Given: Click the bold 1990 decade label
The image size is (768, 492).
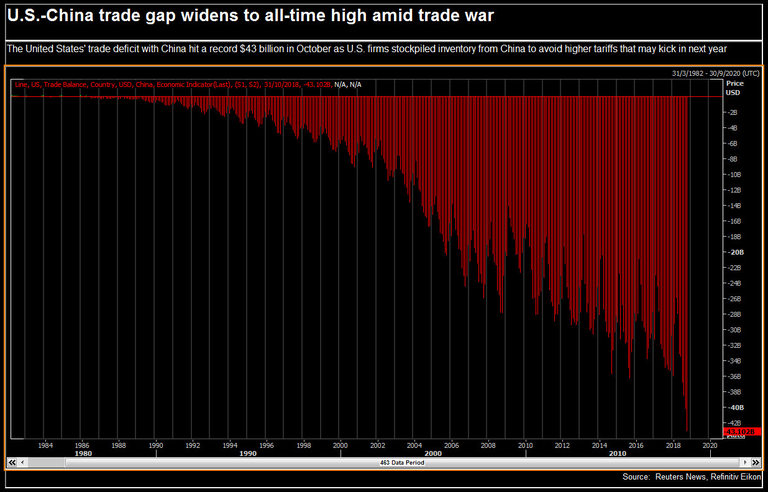Looking at the screenshot, I should (x=248, y=452).
